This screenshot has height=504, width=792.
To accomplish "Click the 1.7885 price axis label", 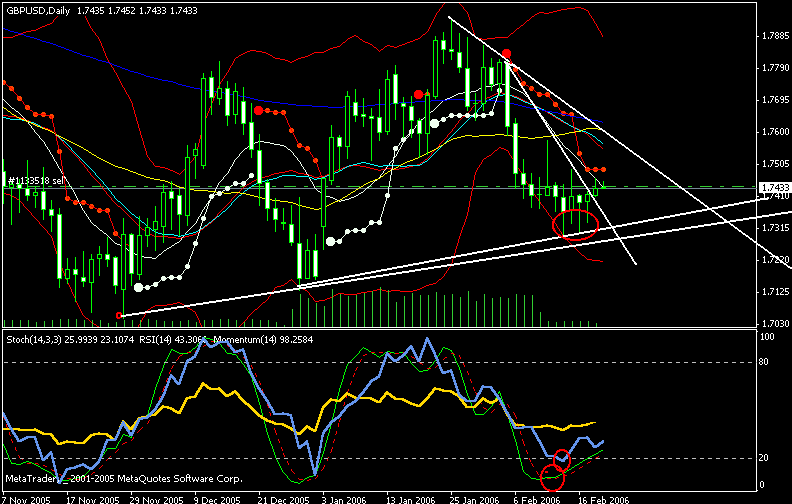I will 775,36.
